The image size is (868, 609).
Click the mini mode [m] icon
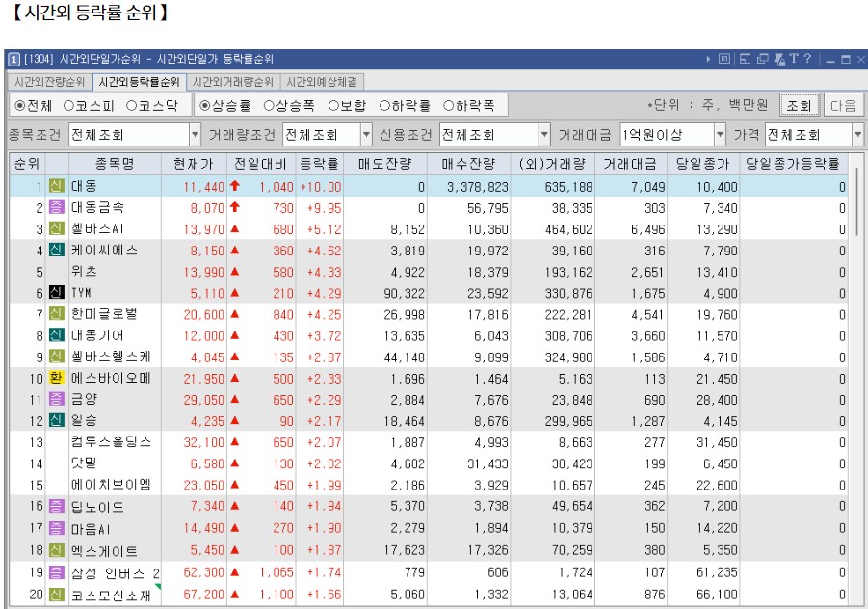pos(725,60)
